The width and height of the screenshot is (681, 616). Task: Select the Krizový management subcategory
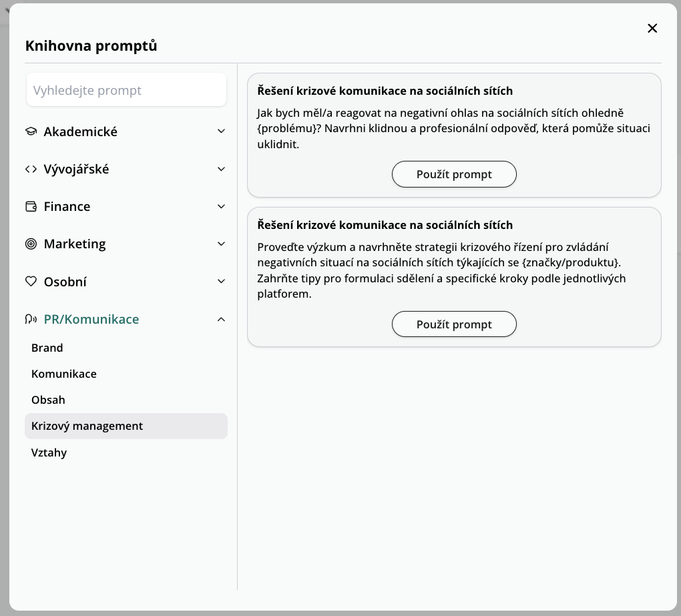pos(126,426)
